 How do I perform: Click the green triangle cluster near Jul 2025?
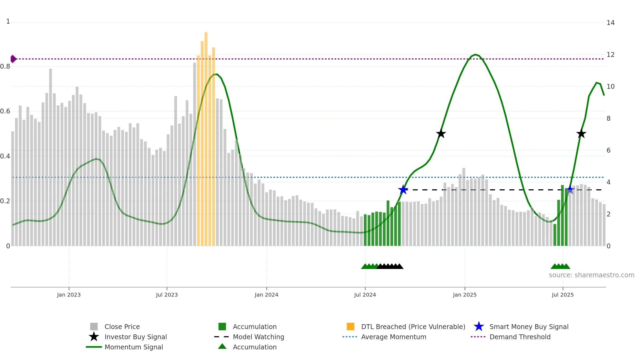click(x=561, y=266)
